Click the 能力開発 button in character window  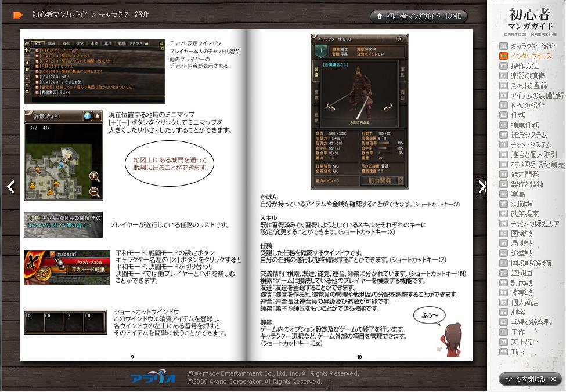(x=382, y=181)
